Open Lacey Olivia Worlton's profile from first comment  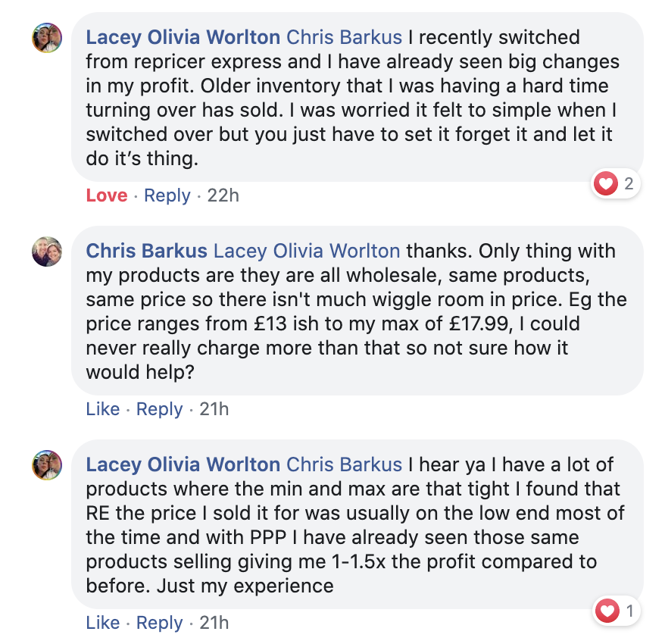click(x=182, y=37)
